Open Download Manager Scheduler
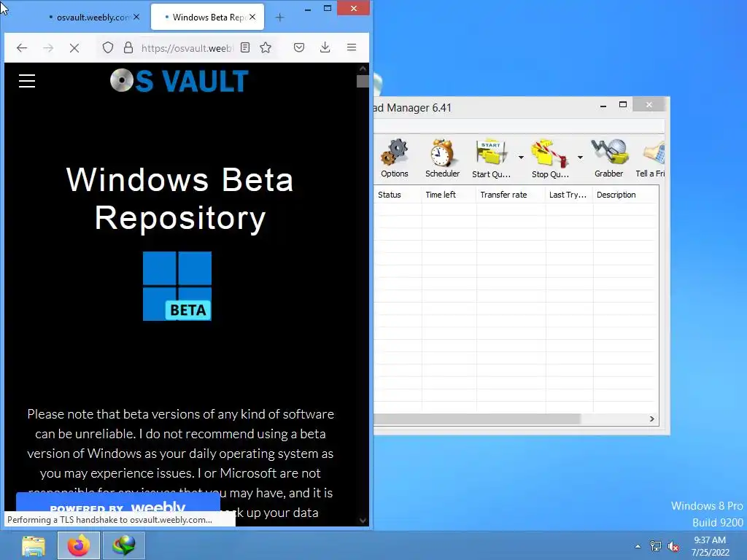The image size is (747, 560). pyautogui.click(x=442, y=158)
